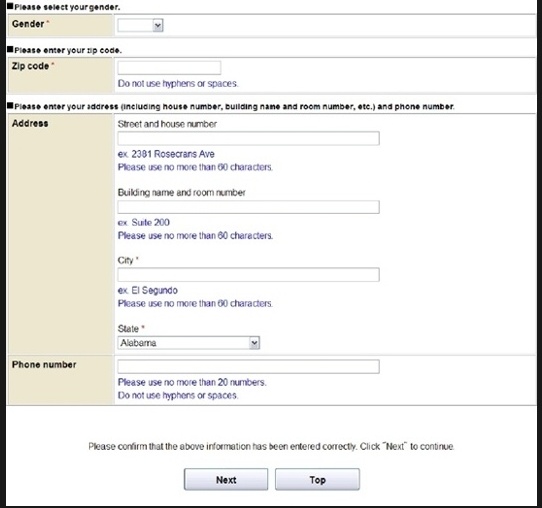Viewport: 542px width, 508px height.
Task: Click the 'ex. Suite 200' example text
Action: [143, 222]
